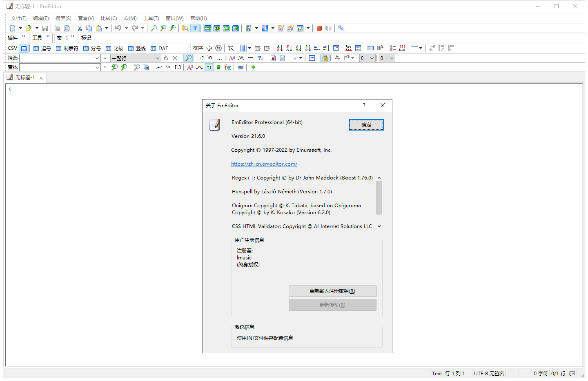The width and height of the screenshot is (588, 381).
Task: Click the padlock icon in filter bar
Action: pos(325,58)
